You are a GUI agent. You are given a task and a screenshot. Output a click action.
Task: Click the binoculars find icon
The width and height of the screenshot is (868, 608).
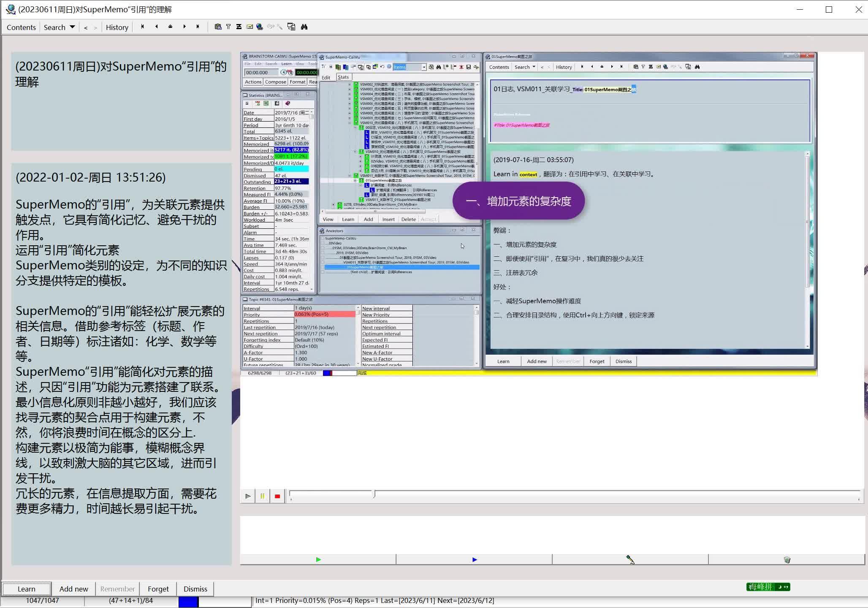[304, 27]
